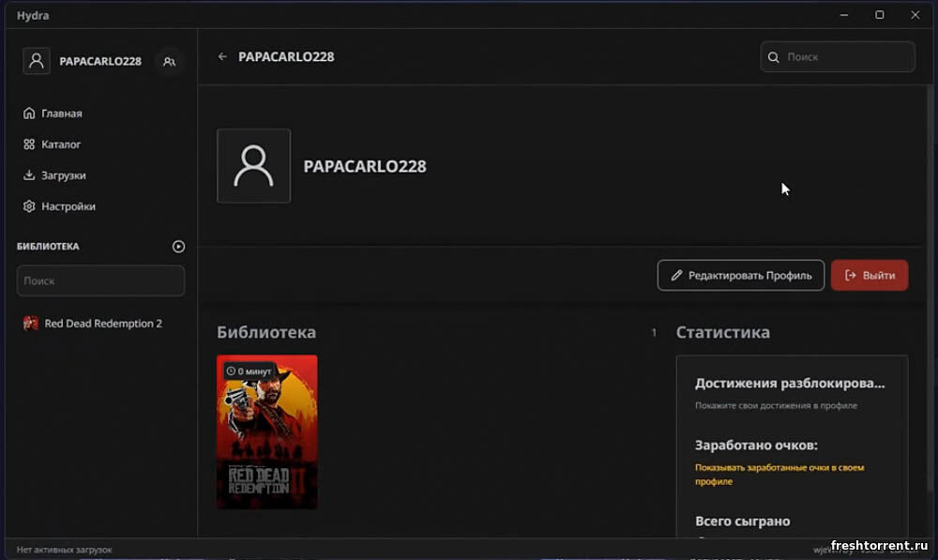Screen dimensions: 938x560
Task: Click the library search field in the sidebar
Action: pos(100,280)
